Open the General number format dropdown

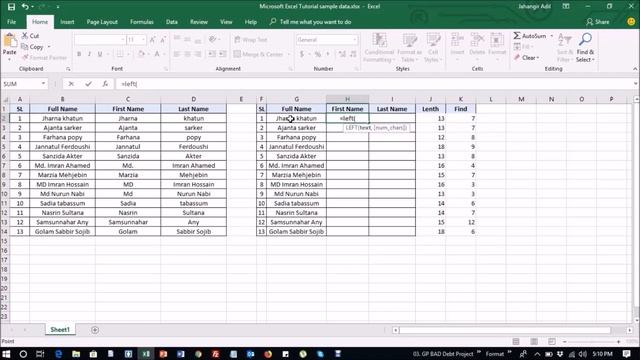coord(354,40)
